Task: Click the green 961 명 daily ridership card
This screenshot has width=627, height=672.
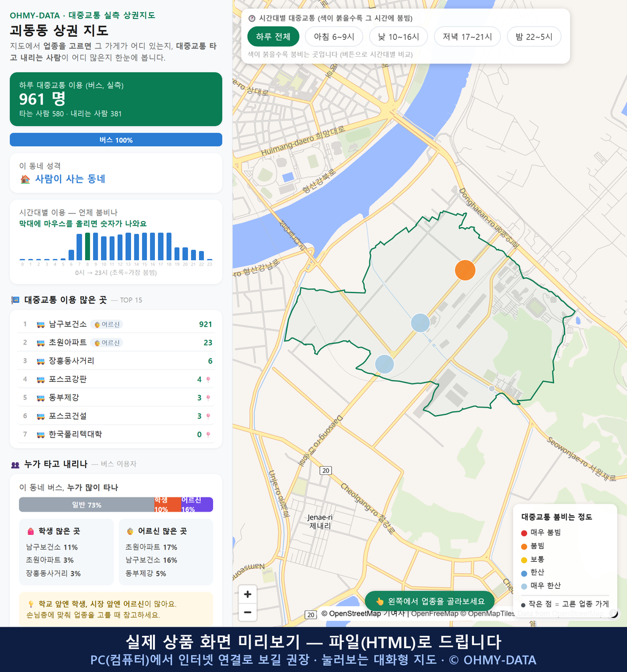Action: coord(116,99)
